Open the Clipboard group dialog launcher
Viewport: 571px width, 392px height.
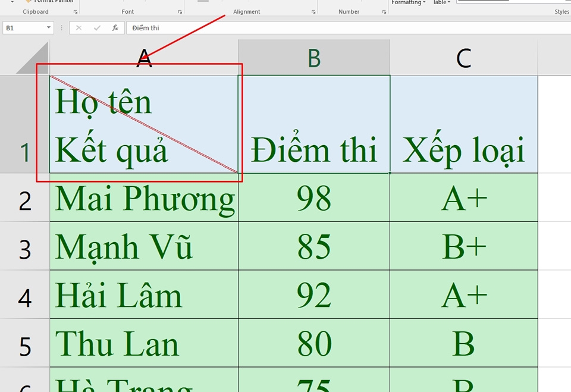(x=76, y=12)
